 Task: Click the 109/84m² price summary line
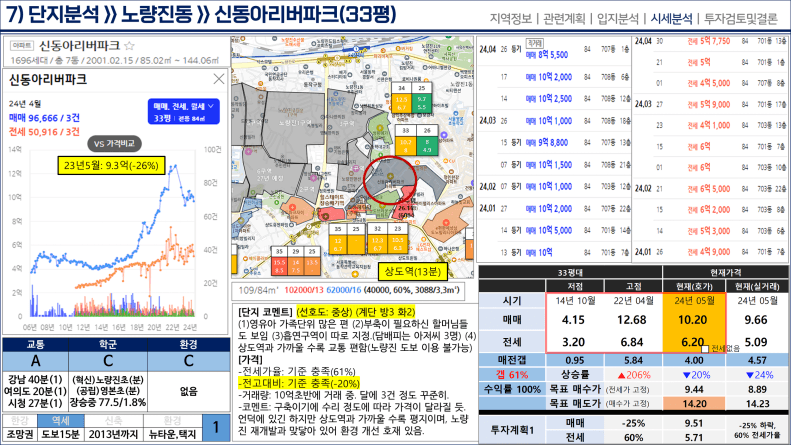click(348, 290)
